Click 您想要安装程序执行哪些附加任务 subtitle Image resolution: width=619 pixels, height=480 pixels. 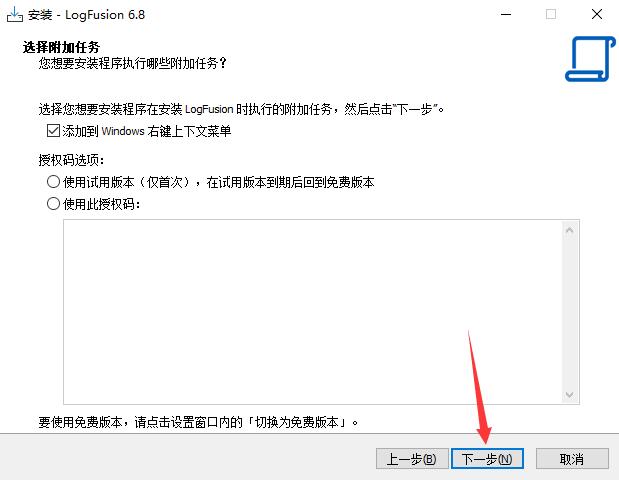[133, 63]
